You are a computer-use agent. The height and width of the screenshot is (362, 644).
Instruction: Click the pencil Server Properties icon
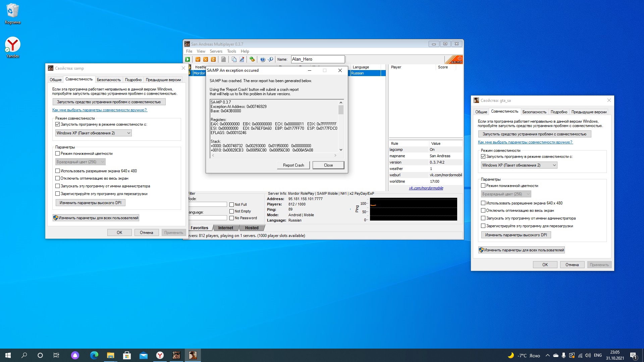(x=241, y=59)
